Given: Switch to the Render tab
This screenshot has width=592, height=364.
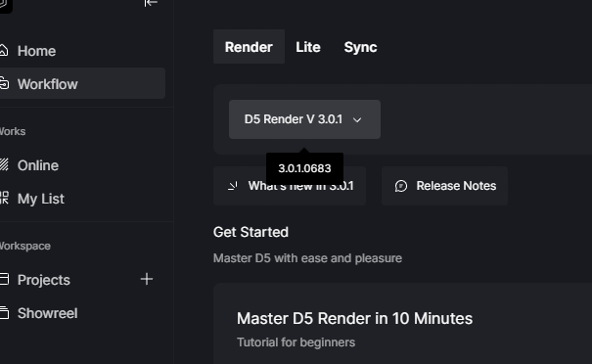Looking at the screenshot, I should click(249, 47).
